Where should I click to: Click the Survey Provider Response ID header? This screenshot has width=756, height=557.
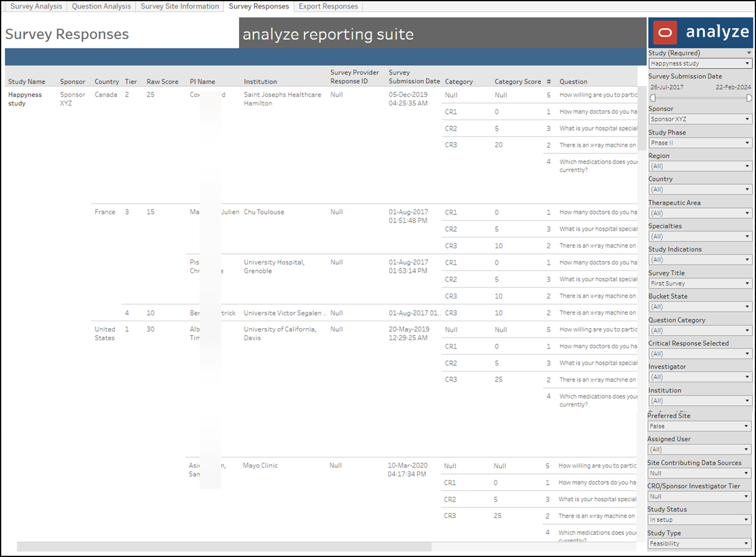[x=355, y=77]
